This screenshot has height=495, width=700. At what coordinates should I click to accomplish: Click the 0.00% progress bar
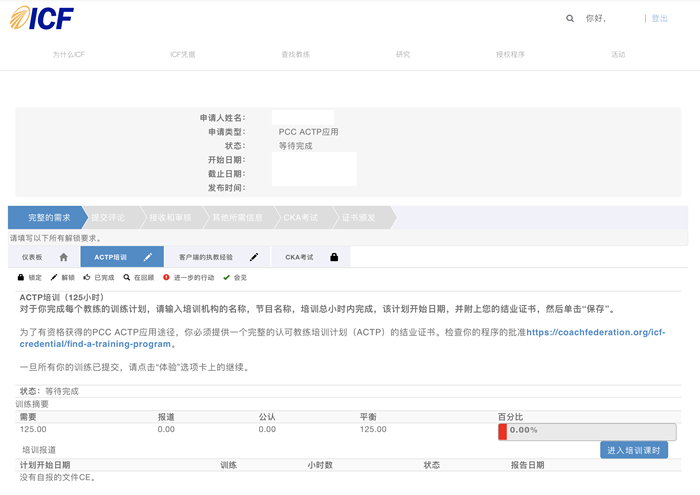coord(587,431)
